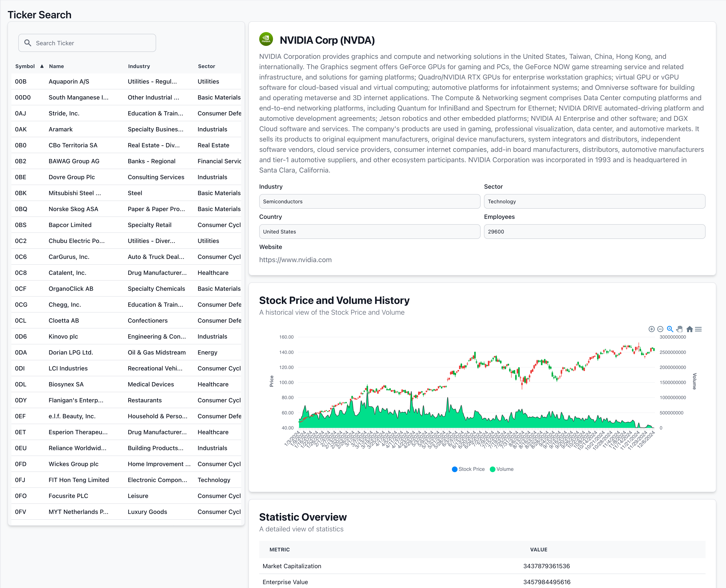Screen dimensions: 726x588
Task: Select the chart panning hand tool
Action: pyautogui.click(x=679, y=329)
